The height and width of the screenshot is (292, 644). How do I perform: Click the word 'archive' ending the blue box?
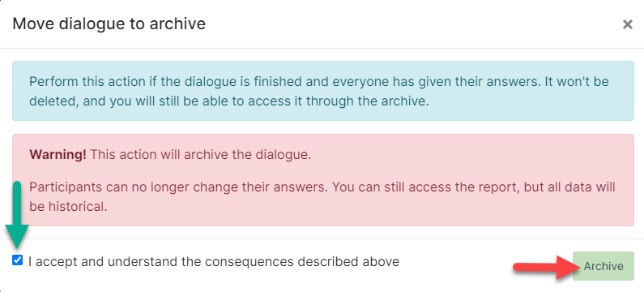click(404, 101)
